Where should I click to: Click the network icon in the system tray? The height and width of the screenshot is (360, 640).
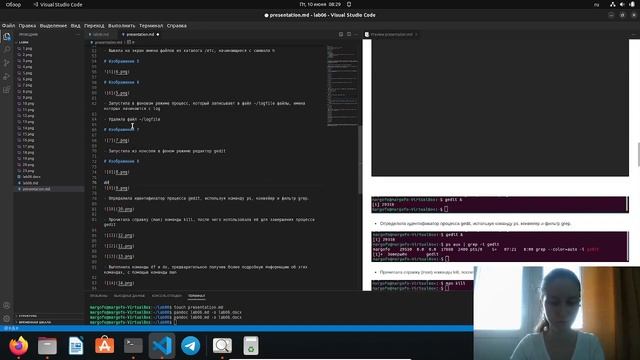613,4
